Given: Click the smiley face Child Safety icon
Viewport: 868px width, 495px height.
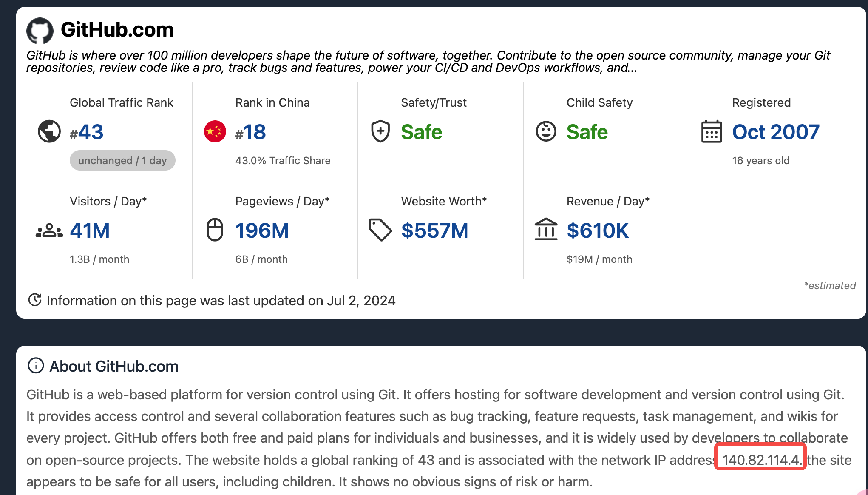Looking at the screenshot, I should tap(546, 131).
